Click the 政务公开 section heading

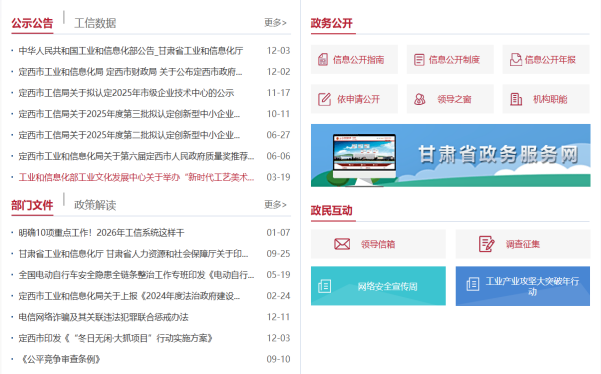332,23
